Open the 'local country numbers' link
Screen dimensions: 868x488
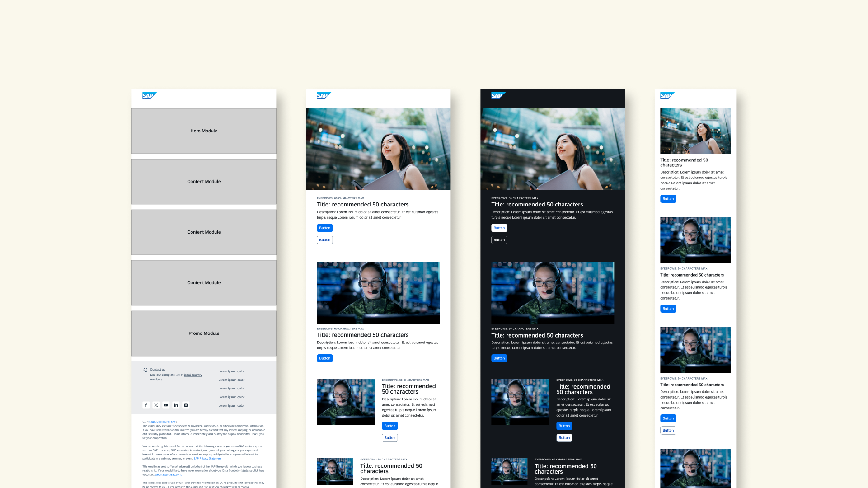[x=192, y=375]
